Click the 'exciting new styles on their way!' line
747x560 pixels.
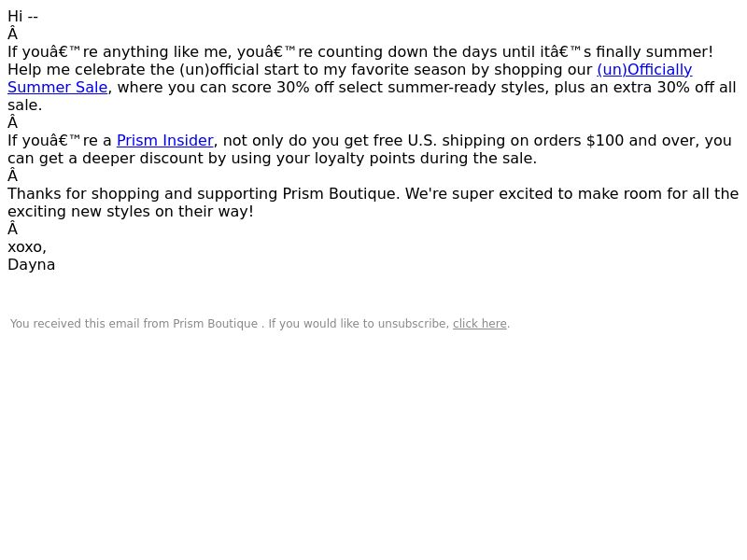(131, 212)
